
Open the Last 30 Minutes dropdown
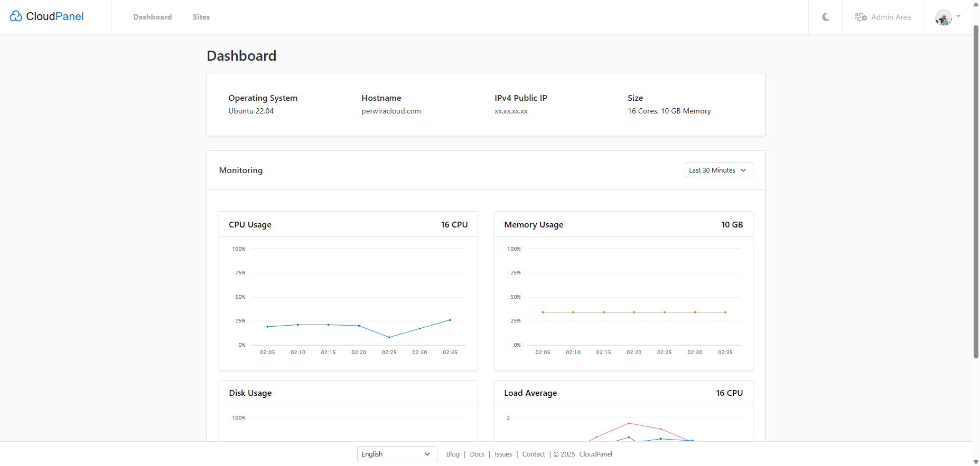pos(718,170)
